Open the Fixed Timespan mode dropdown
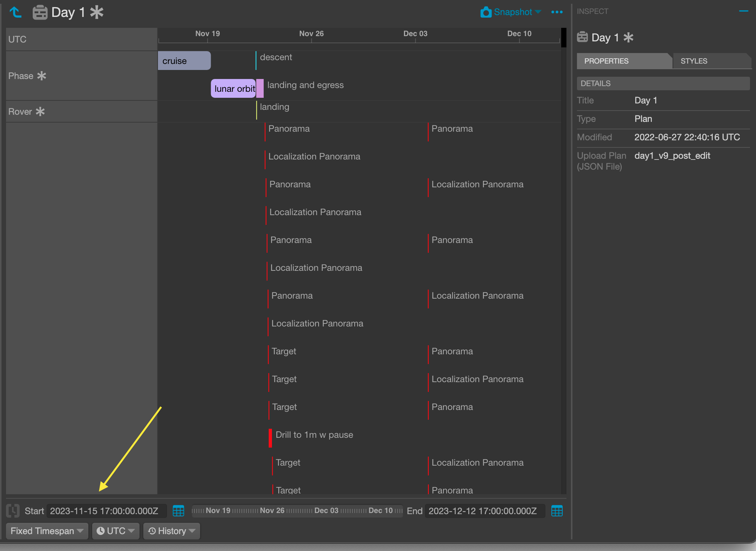The image size is (756, 551). (47, 531)
